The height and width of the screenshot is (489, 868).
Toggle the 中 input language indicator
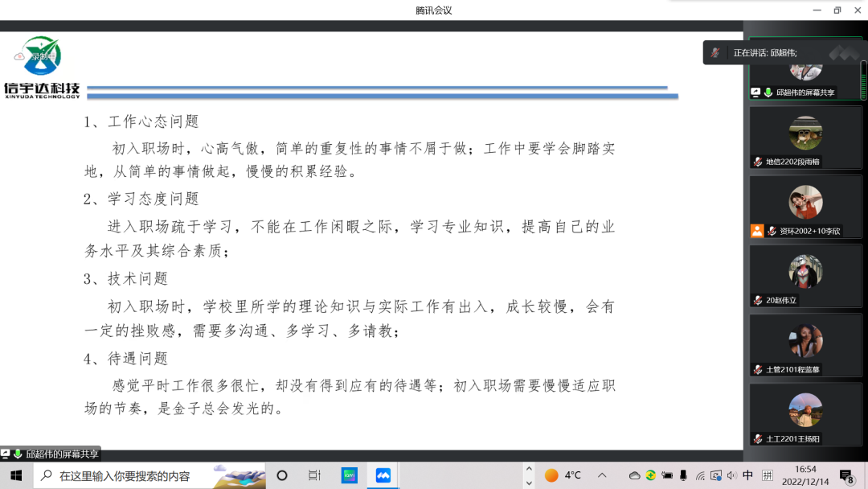click(x=748, y=475)
